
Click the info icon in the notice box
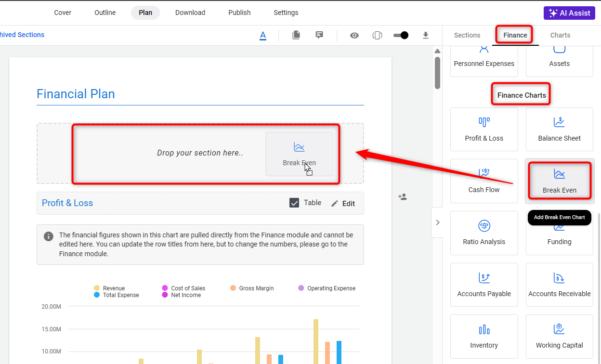(48, 236)
